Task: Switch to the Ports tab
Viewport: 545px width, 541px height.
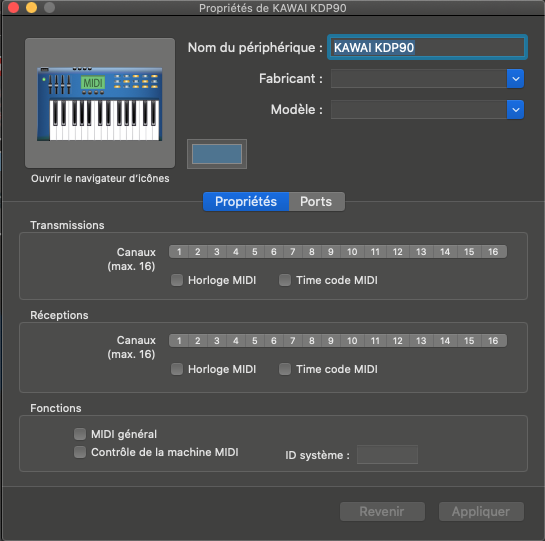Action: (x=317, y=202)
